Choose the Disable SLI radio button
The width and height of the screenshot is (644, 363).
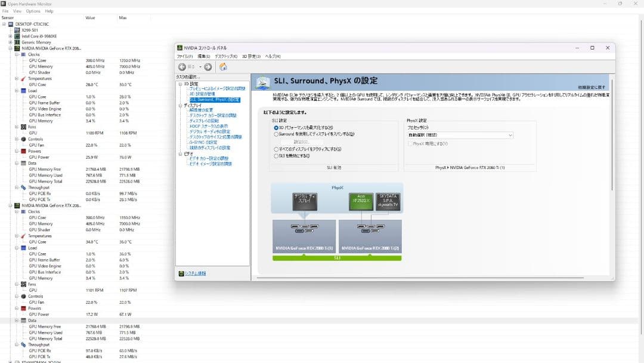276,156
